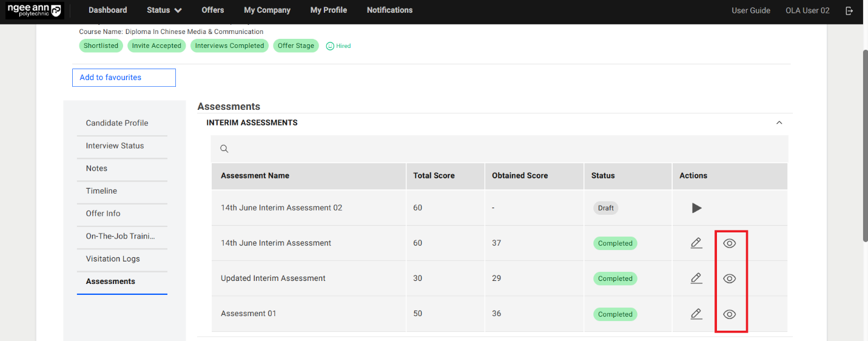Edit the 14th June Interim Assessment
The width and height of the screenshot is (868, 341).
click(x=696, y=243)
